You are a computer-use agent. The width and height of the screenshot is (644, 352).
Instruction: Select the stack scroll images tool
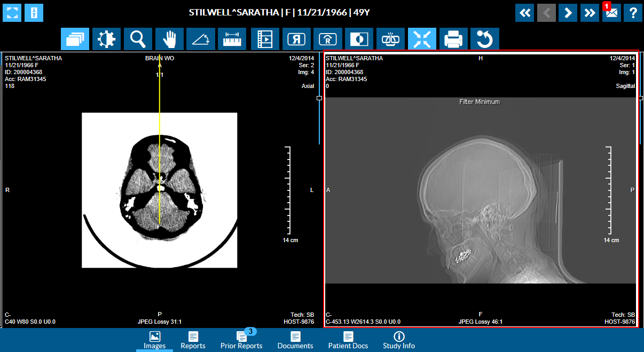tap(75, 39)
